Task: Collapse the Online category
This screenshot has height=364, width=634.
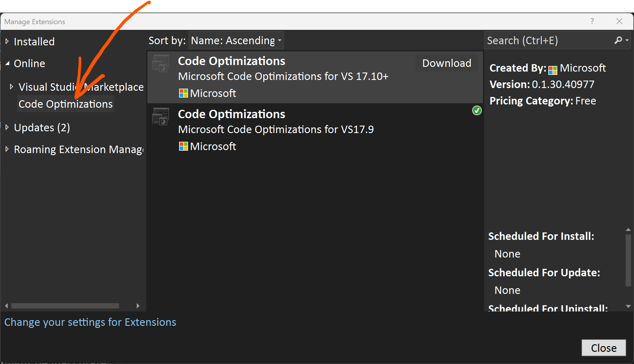Action: 7,63
